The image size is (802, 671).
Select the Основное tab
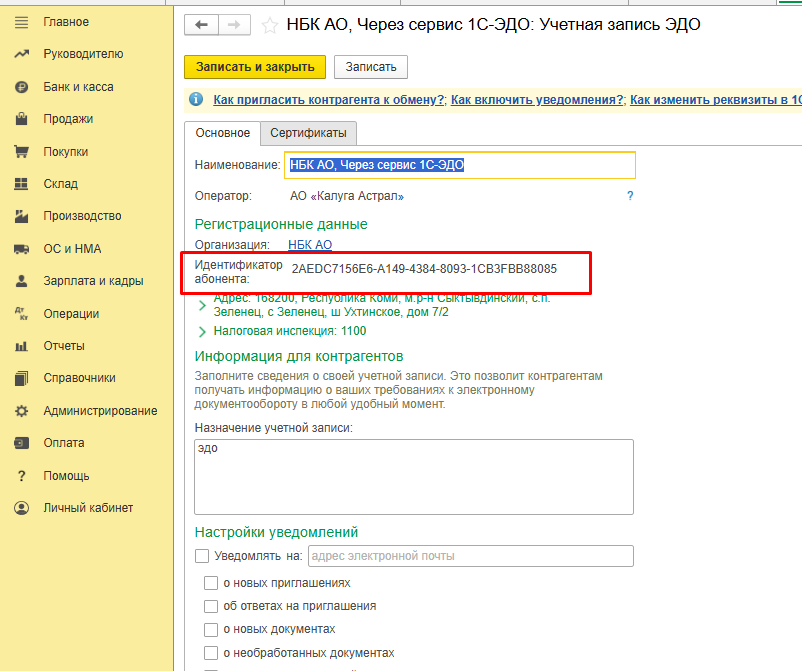pos(222,133)
